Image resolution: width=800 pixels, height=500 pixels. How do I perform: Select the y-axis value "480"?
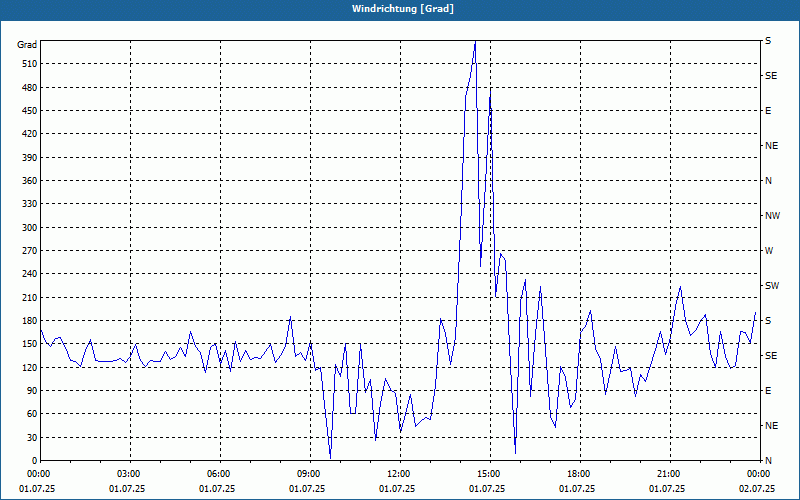coord(30,88)
